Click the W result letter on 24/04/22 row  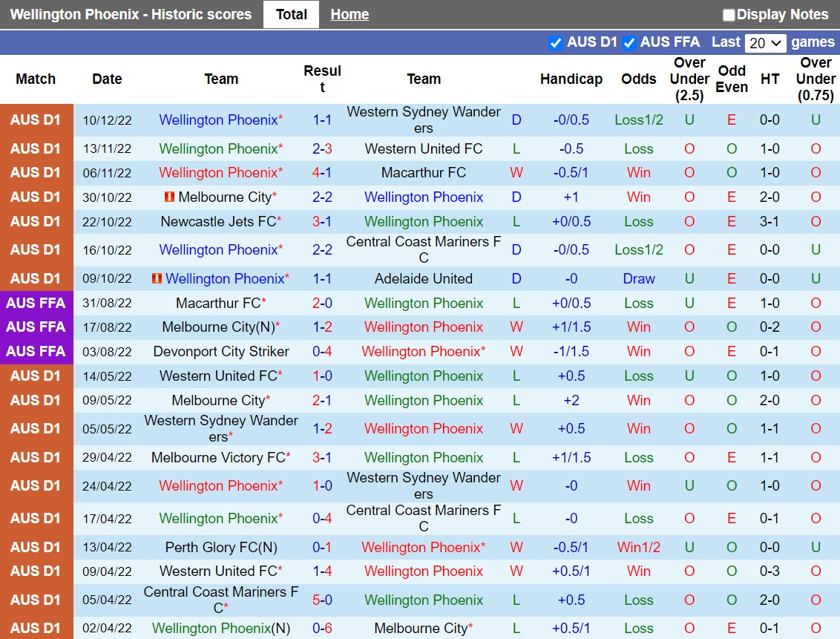(516, 486)
